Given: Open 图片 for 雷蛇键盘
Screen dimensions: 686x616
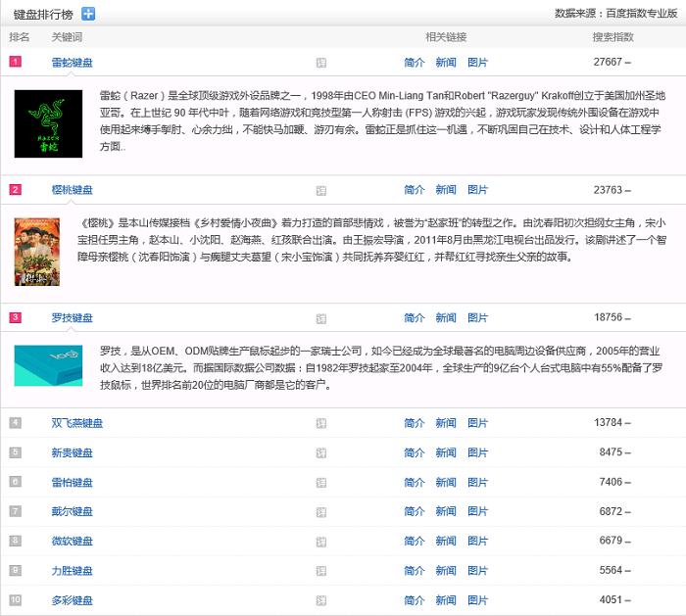Looking at the screenshot, I should 477,63.
